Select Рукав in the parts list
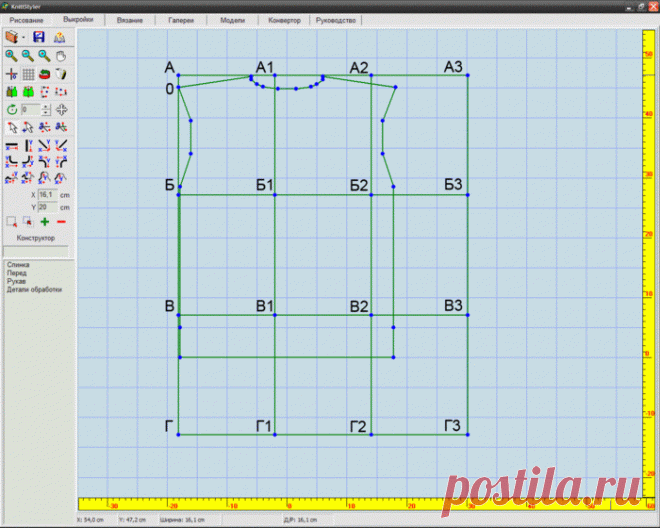Screen dimensions: 660x528 pos(16,281)
